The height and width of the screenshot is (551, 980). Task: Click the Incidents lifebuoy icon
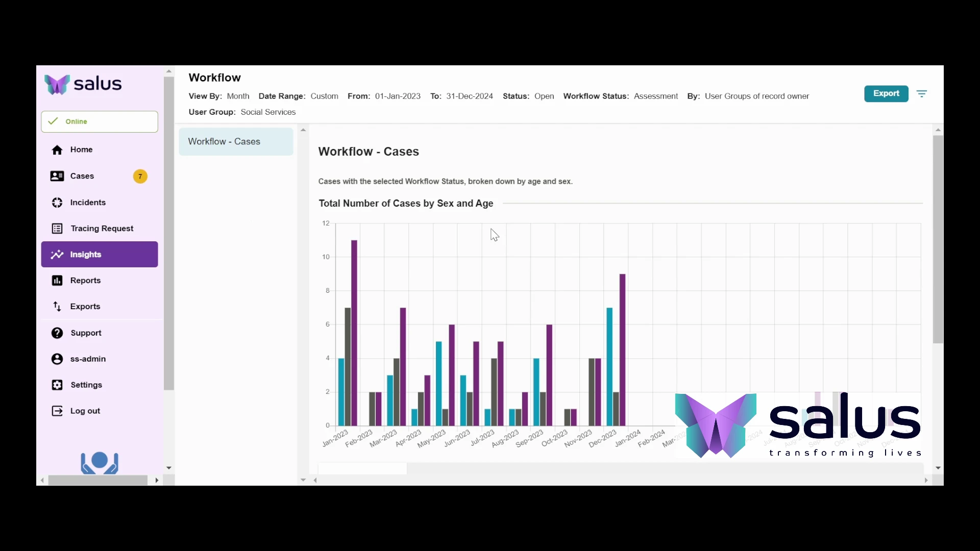(57, 203)
